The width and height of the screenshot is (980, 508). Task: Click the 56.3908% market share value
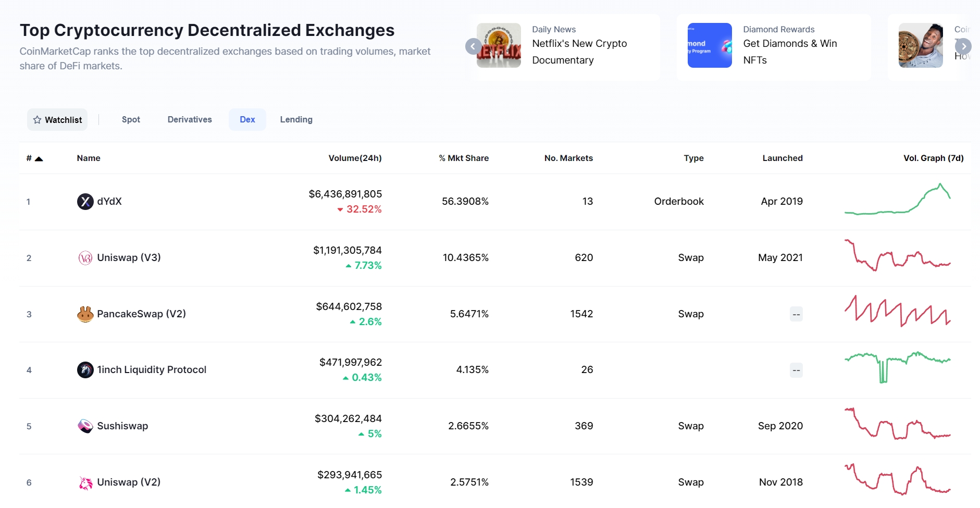point(465,202)
